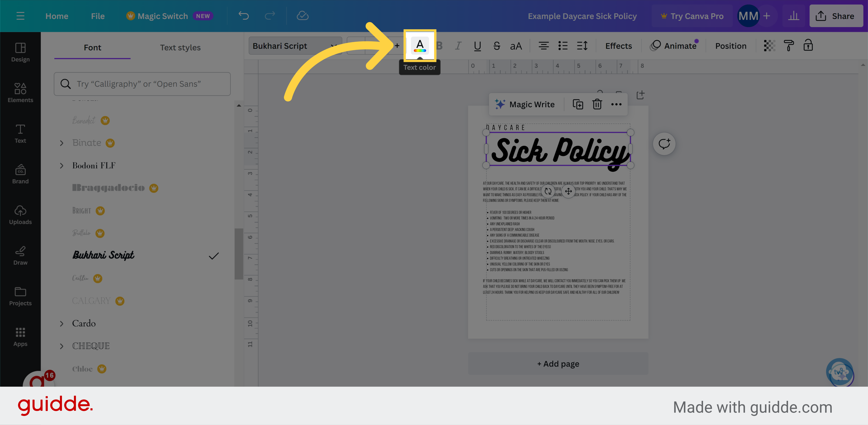
Task: Expand the Bodoni FLF font family
Action: pos(61,166)
